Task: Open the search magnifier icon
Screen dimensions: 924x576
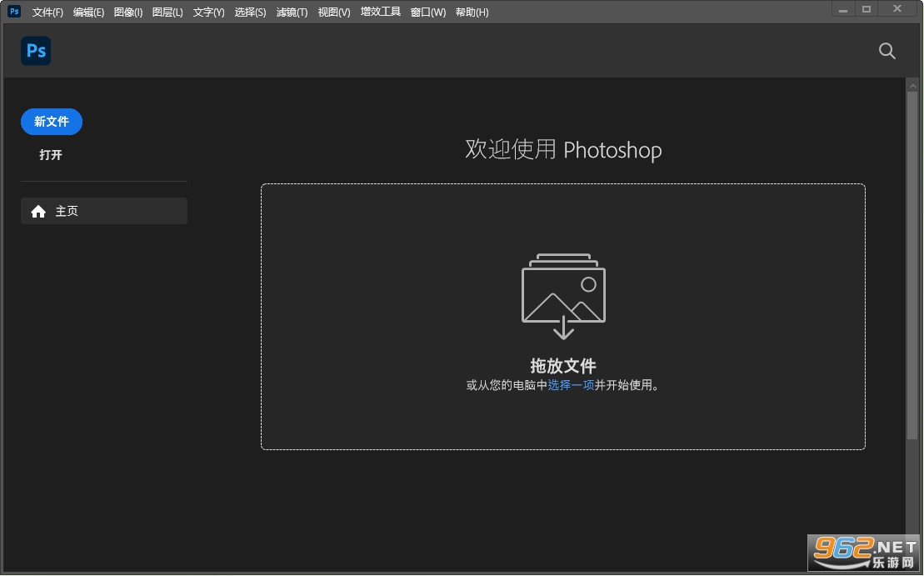Action: (x=887, y=52)
